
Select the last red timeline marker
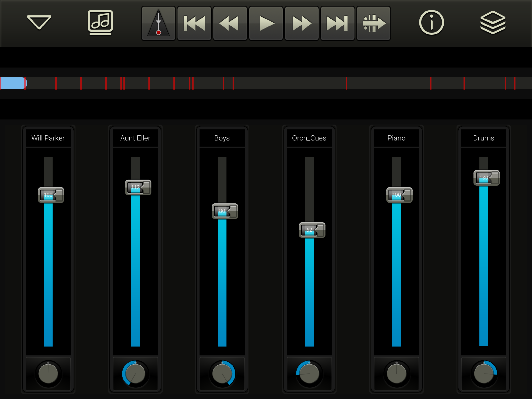(x=515, y=83)
